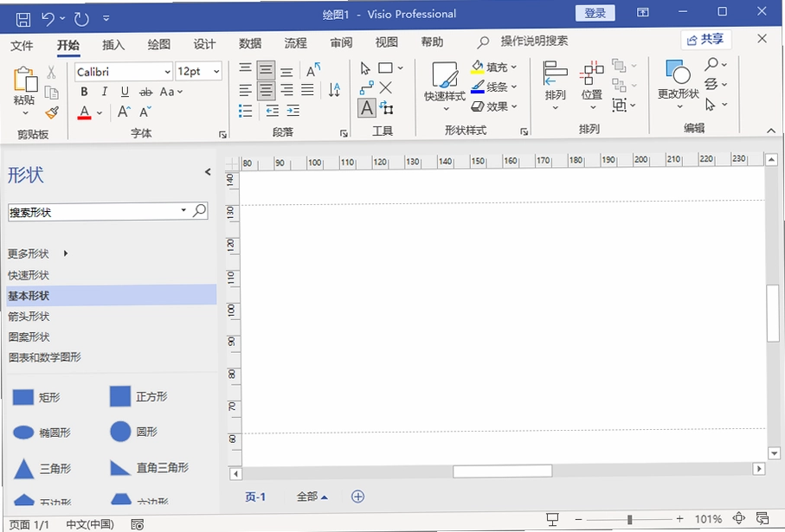
Task: Click the Sign in button
Action: [595, 13]
